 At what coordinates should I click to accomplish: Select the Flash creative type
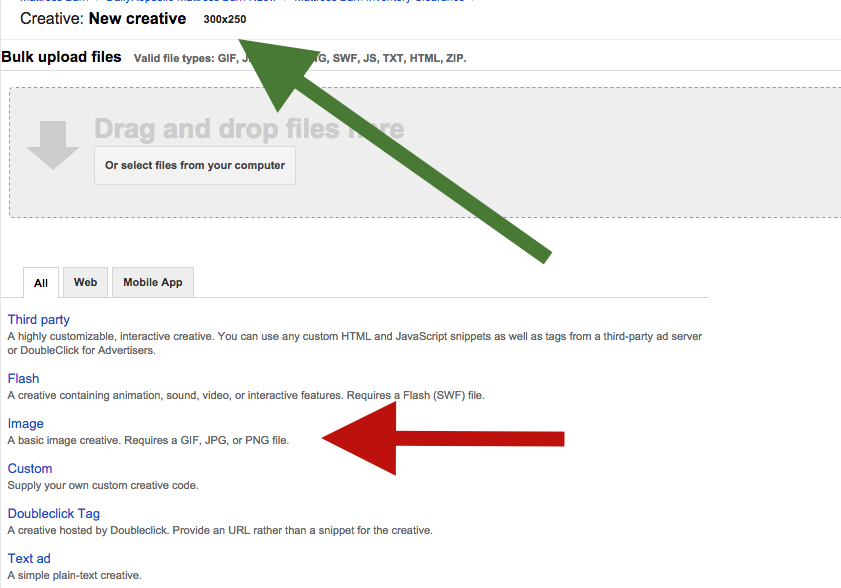pos(24,379)
